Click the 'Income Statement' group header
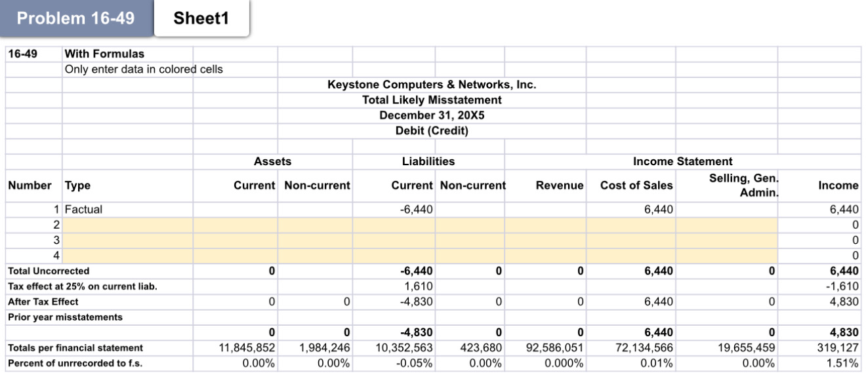Image resolution: width=868 pixels, height=388 pixels. tap(683, 161)
